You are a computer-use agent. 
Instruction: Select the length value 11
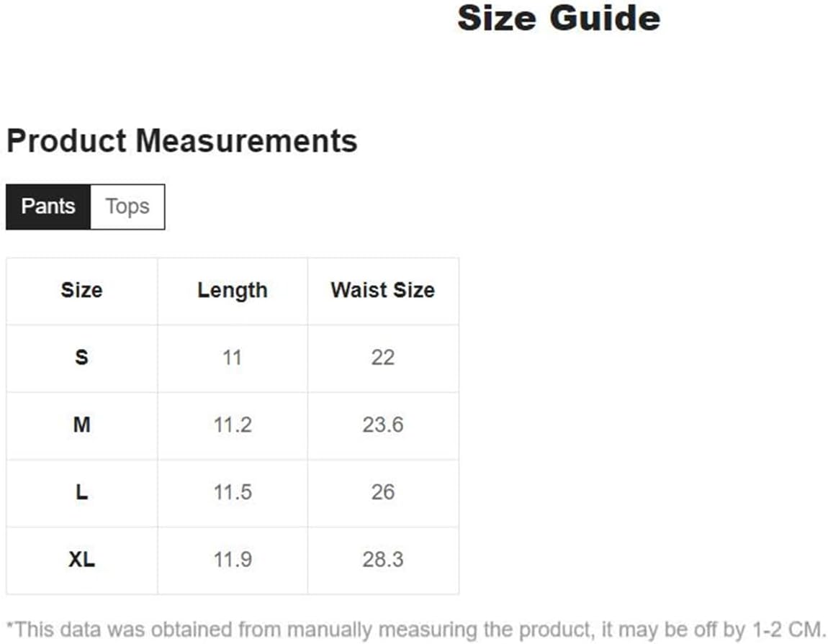click(233, 358)
